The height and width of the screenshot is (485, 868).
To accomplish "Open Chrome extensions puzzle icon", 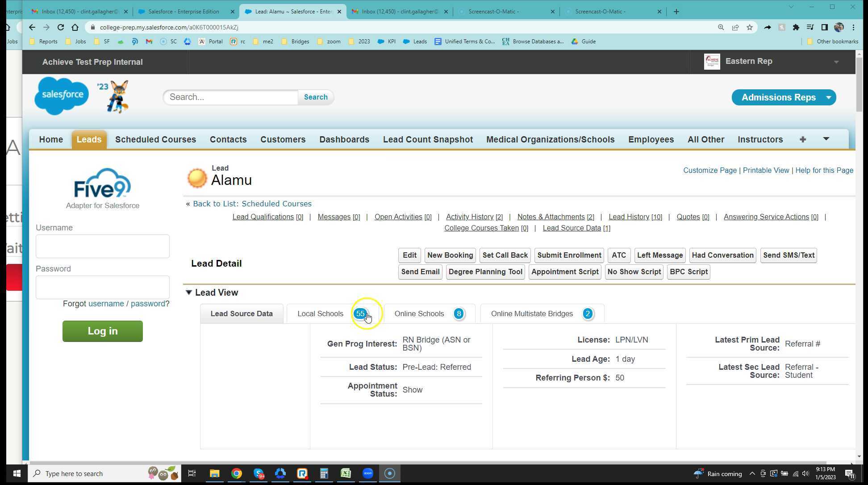I will click(x=796, y=27).
